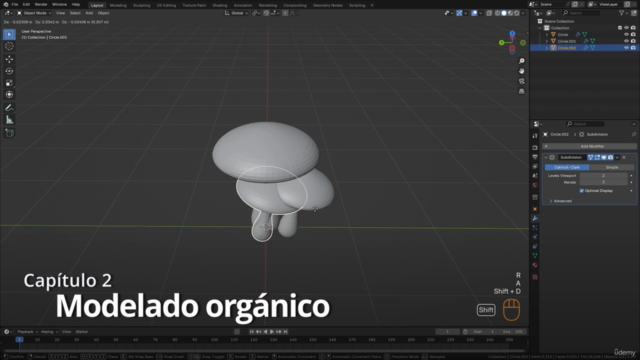
Task: Disable Circle.002 in renders camera icon
Action: pyautogui.click(x=633, y=48)
